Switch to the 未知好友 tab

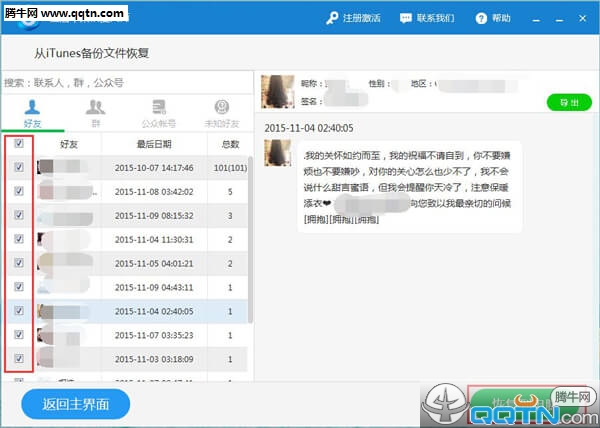tap(222, 114)
